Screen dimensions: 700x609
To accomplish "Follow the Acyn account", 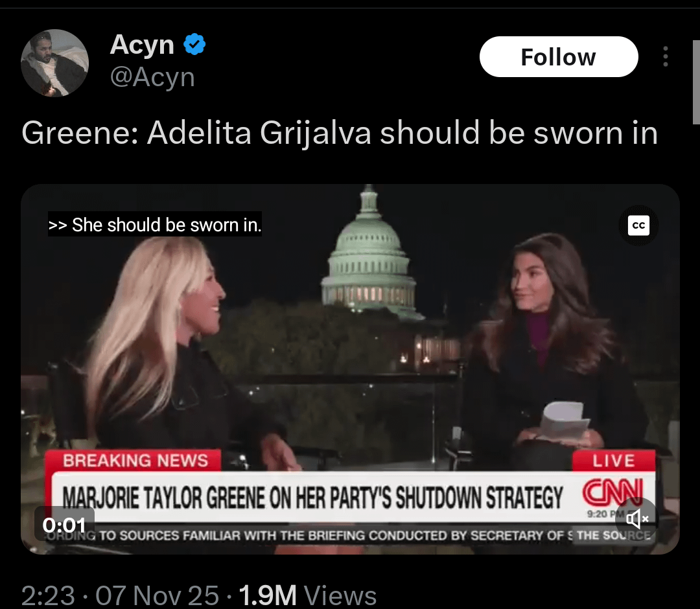I will pyautogui.click(x=559, y=56).
